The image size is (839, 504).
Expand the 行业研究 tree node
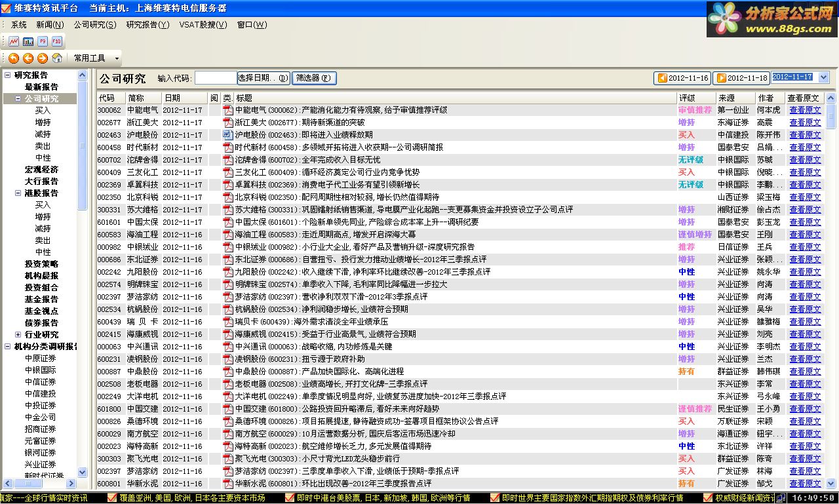pyautogui.click(x=18, y=335)
